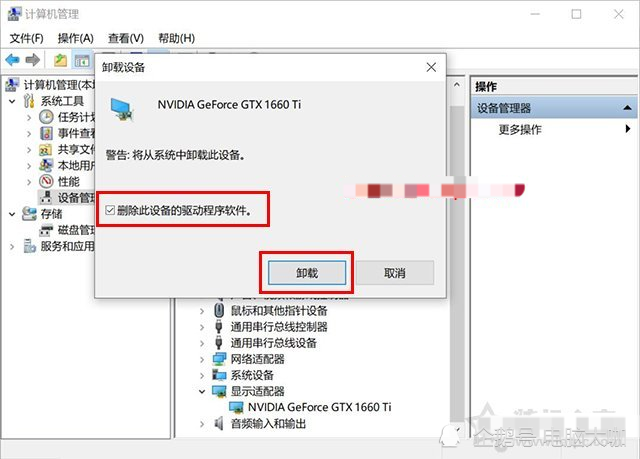The width and height of the screenshot is (640, 459).
Task: Click the Up one level folder icon
Action: coord(60,60)
